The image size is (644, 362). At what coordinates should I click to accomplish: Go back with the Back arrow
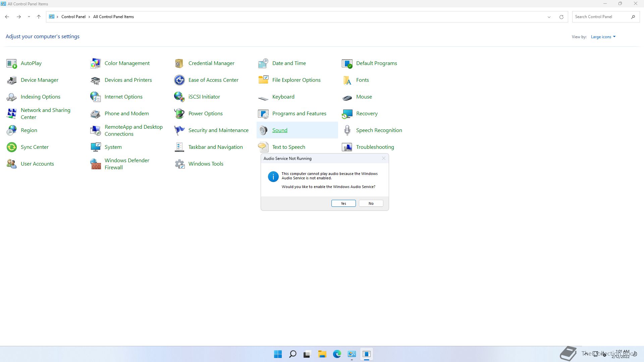[7, 17]
